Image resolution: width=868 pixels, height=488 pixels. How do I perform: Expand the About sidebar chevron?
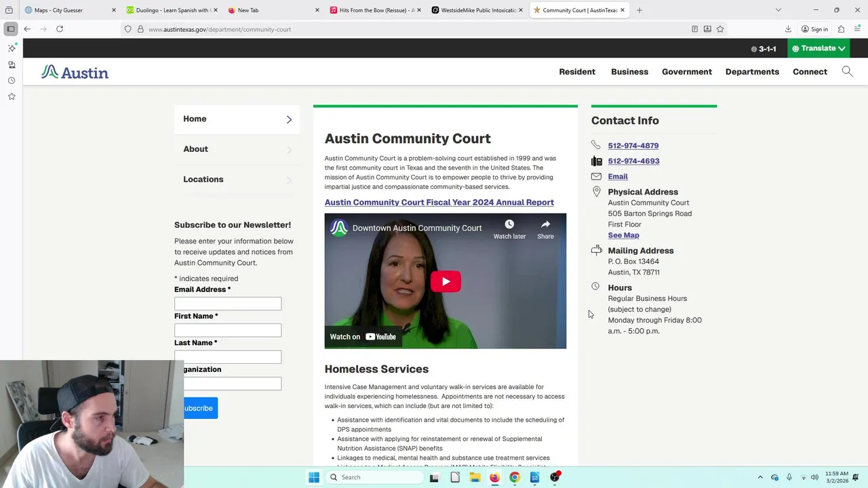pos(289,150)
